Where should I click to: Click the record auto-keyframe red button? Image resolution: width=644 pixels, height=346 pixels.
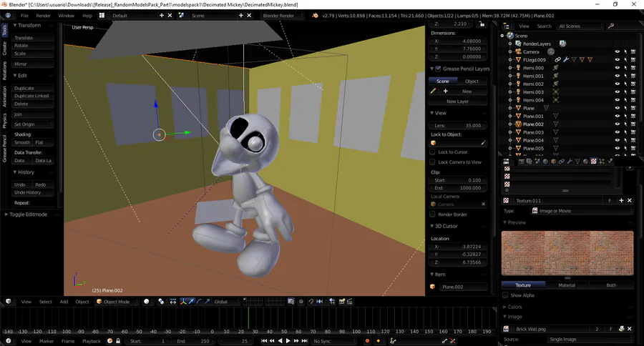(367, 341)
